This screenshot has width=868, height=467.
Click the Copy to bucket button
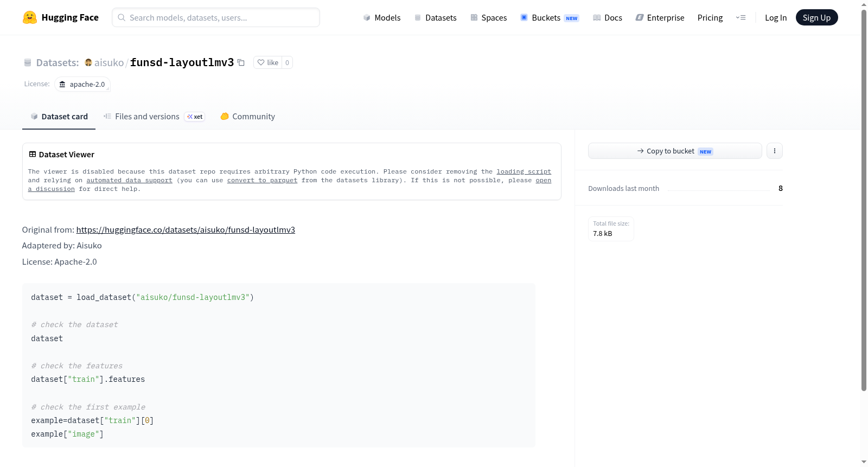point(675,151)
